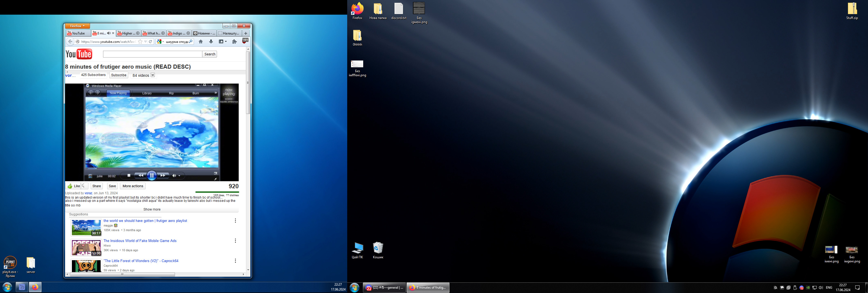868x293 pixels.
Task: Mute the playing 8 mi... tab
Action: click(108, 33)
